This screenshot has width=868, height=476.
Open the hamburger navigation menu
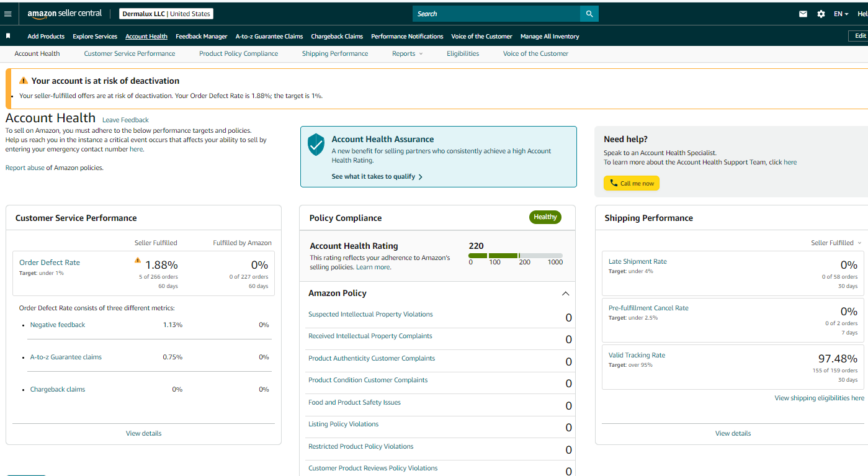8,14
